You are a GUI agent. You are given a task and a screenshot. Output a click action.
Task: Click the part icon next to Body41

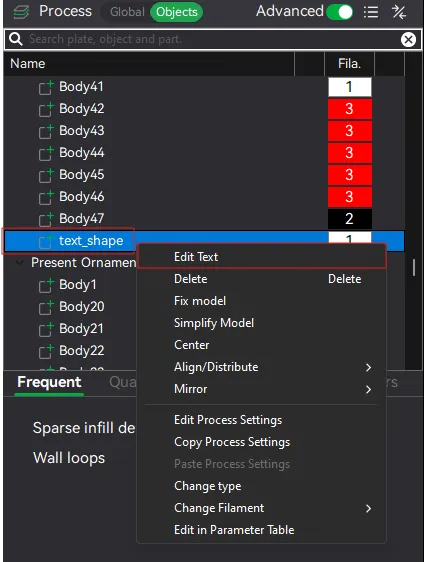pyautogui.click(x=46, y=87)
